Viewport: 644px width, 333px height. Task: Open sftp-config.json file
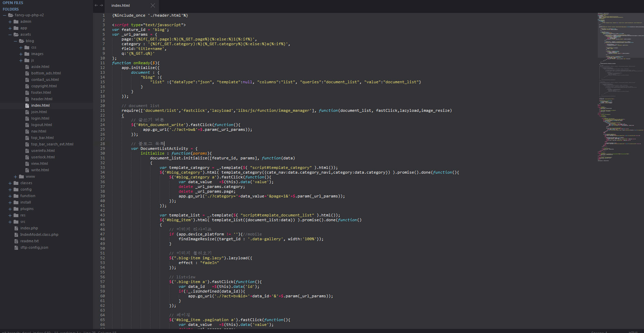click(x=34, y=247)
